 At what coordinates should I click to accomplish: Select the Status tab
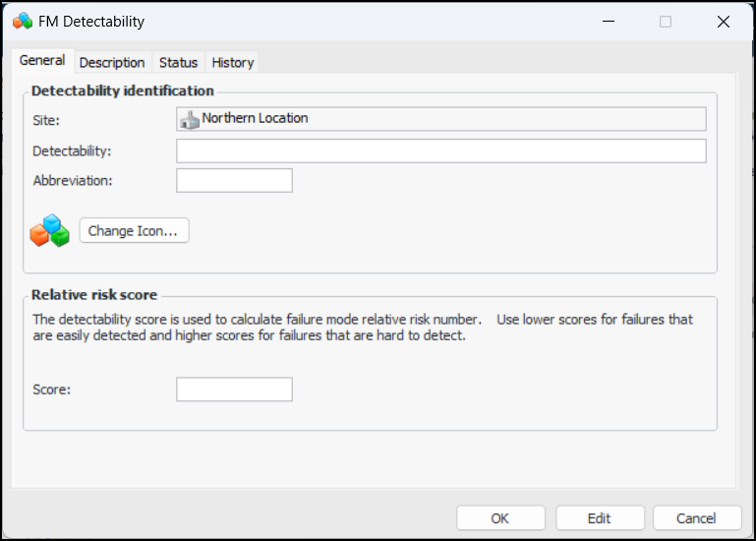click(178, 62)
